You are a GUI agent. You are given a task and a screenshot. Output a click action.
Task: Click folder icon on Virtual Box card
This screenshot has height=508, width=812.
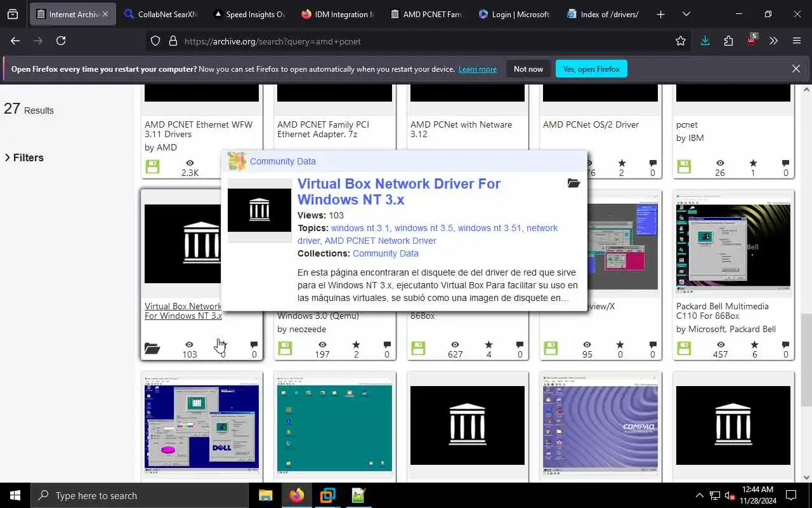pos(152,348)
